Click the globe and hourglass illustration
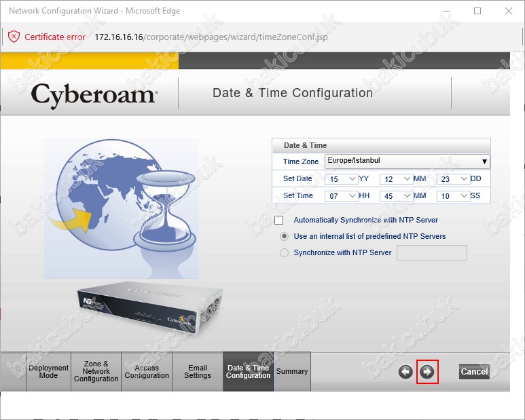 point(121,208)
